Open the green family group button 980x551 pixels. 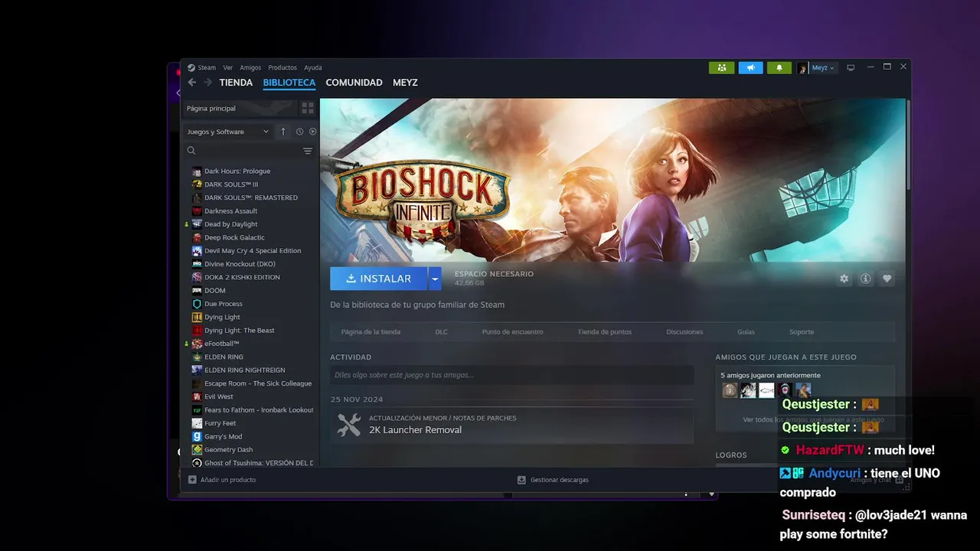click(721, 67)
